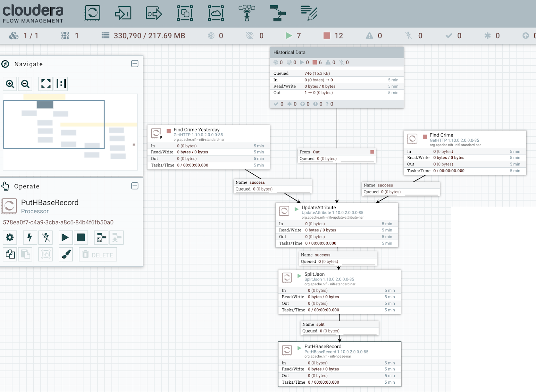Select the Processor component in the top toolbar

(92, 13)
